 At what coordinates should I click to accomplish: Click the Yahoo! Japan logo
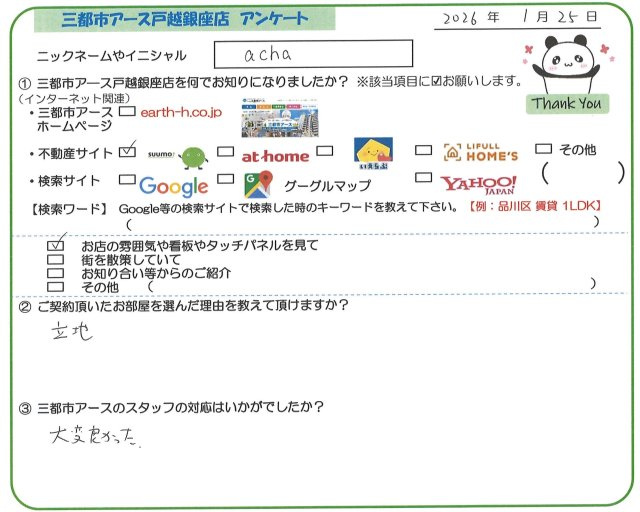479,184
